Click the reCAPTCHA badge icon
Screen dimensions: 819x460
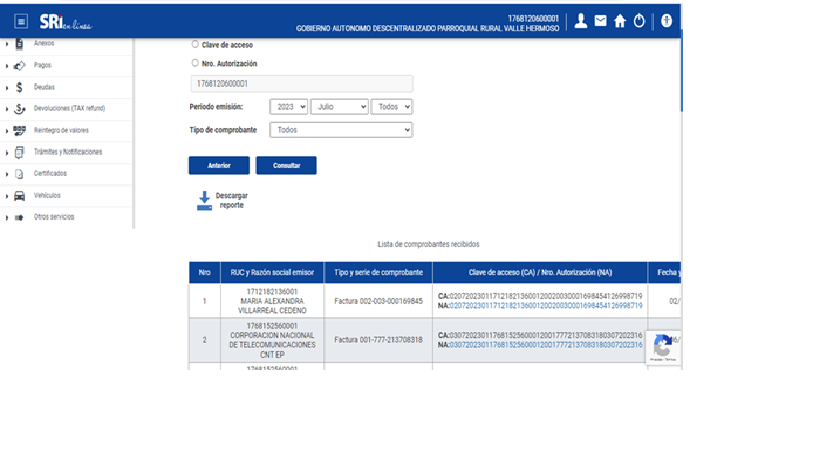click(x=662, y=346)
